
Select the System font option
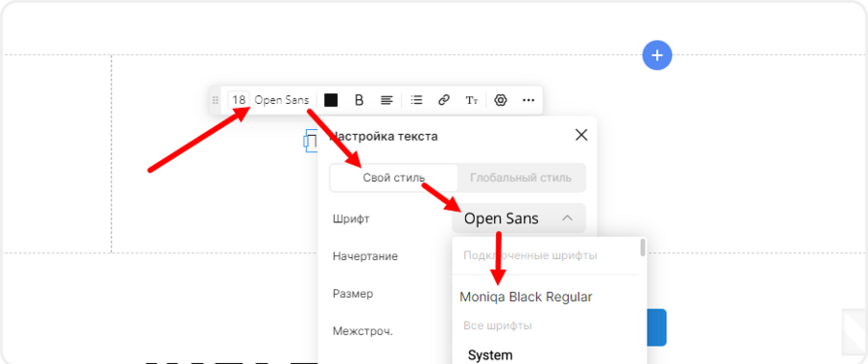(x=490, y=355)
